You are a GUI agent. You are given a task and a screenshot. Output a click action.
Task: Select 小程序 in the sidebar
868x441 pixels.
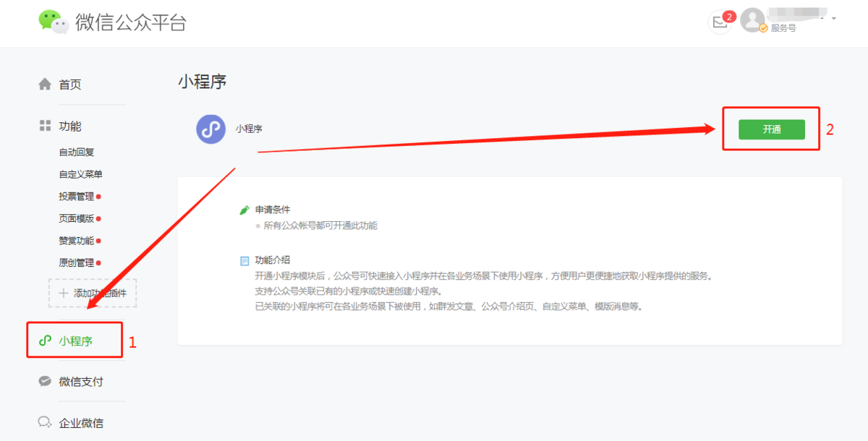(x=76, y=341)
